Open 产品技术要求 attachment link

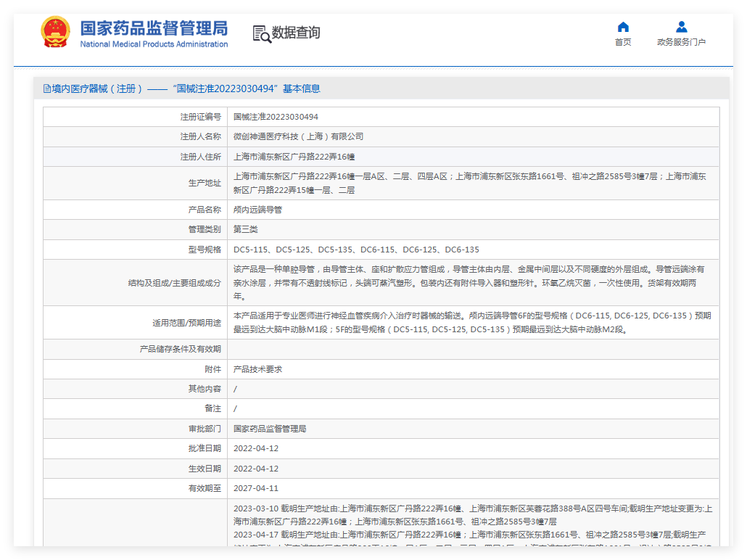257,369
